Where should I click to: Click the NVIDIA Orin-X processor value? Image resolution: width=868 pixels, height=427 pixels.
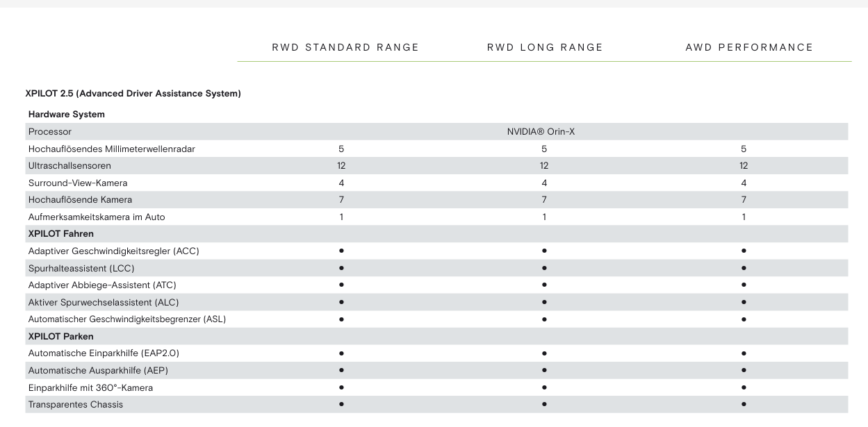[541, 132]
